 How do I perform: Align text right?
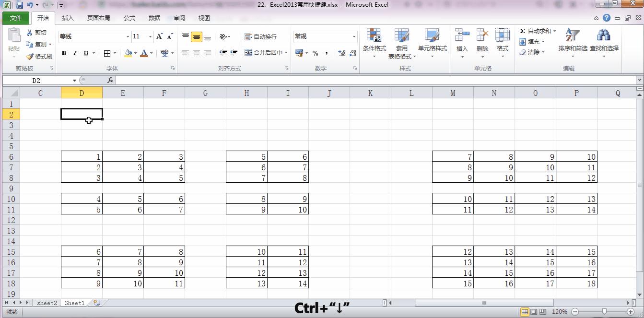pos(208,53)
